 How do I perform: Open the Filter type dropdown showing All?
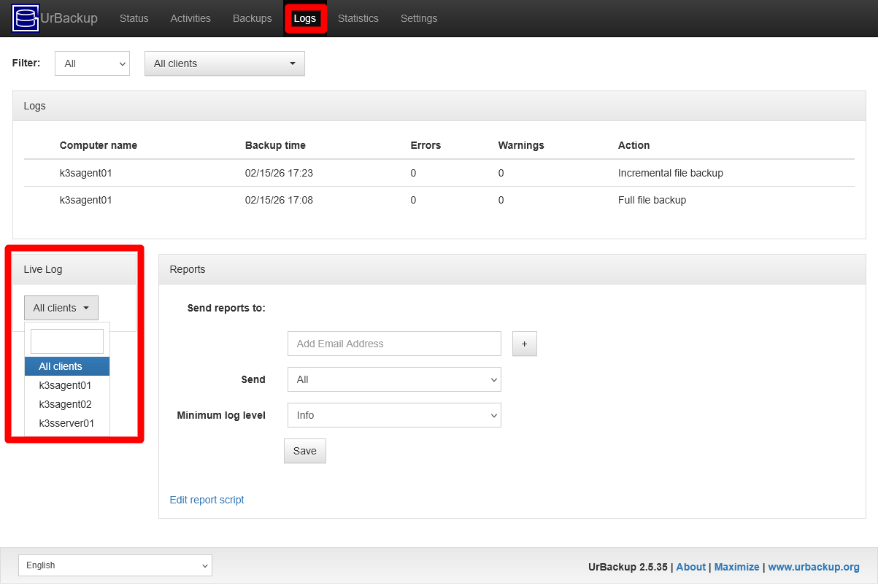(91, 63)
